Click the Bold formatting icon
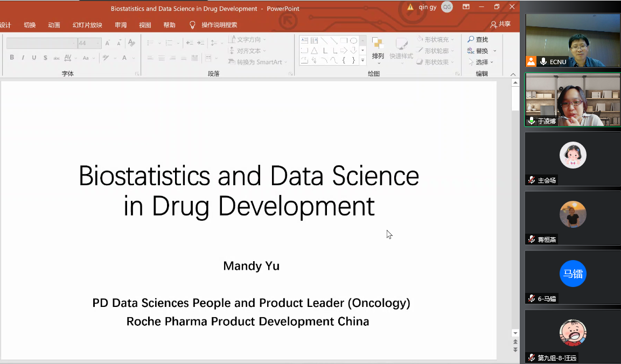 tap(12, 58)
